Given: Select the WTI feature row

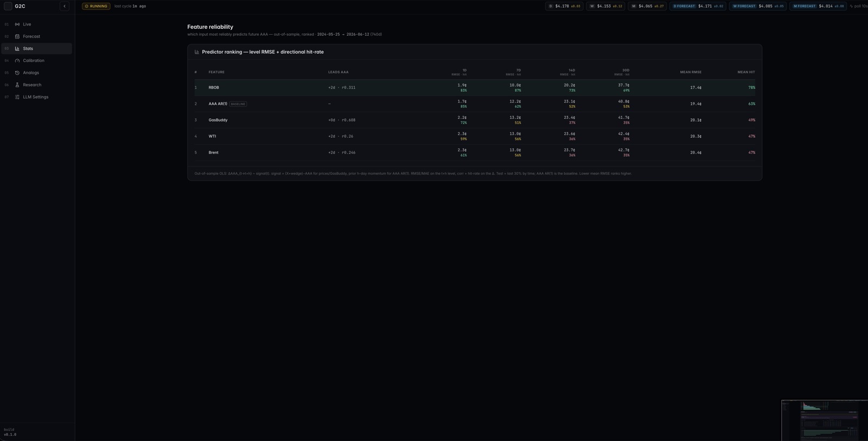Looking at the screenshot, I should pos(475,136).
